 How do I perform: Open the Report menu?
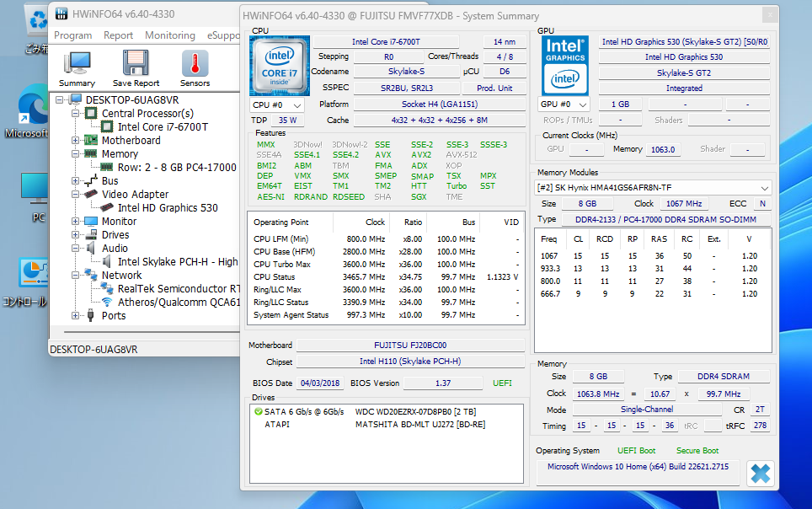point(118,35)
